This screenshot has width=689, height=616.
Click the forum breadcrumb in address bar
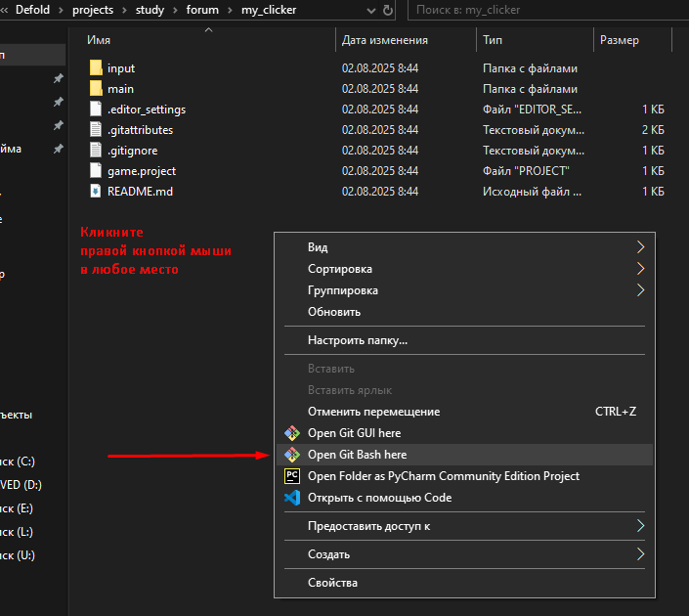click(202, 10)
